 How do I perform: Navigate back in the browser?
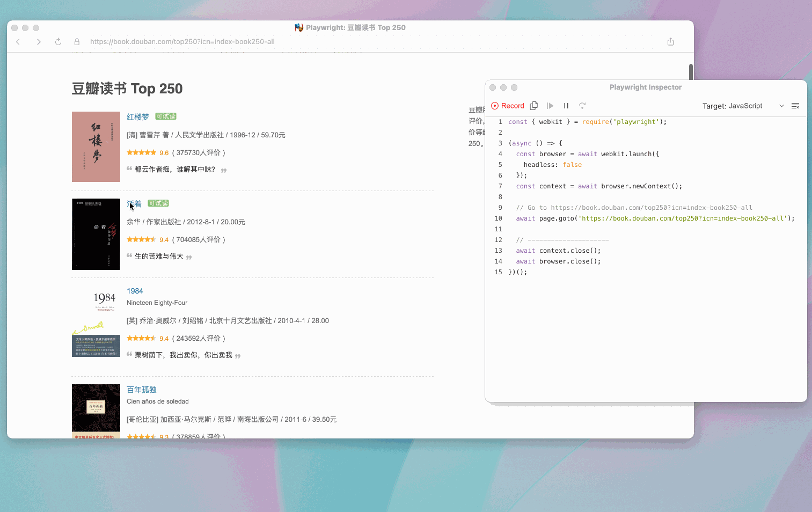[18, 41]
